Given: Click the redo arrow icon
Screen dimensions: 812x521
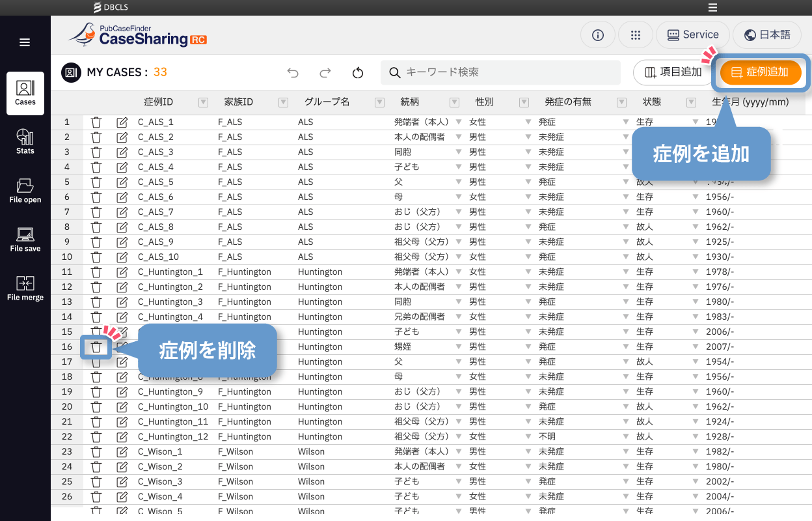Looking at the screenshot, I should click(x=325, y=73).
